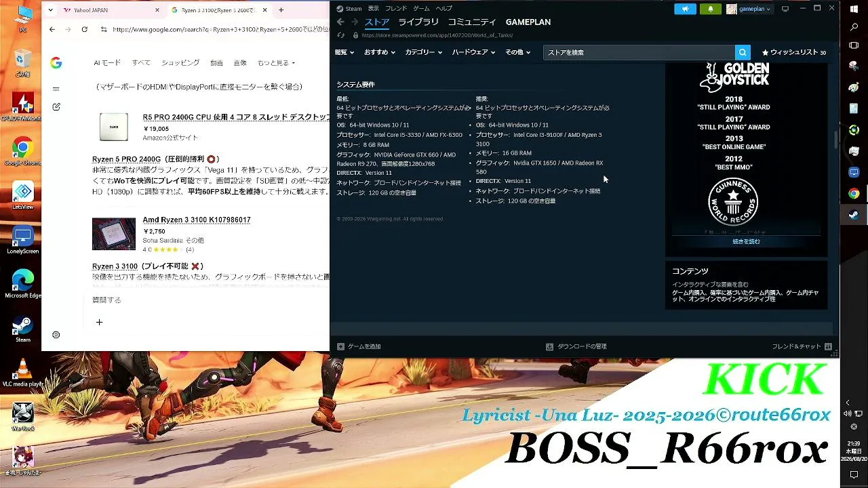Image resolution: width=868 pixels, height=488 pixels.
Task: Expand the Steam ハードウェア dropdown
Action: tap(474, 52)
